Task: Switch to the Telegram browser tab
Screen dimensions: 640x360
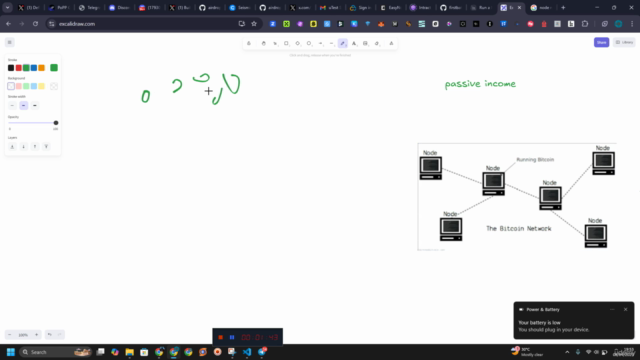Action: click(89, 8)
